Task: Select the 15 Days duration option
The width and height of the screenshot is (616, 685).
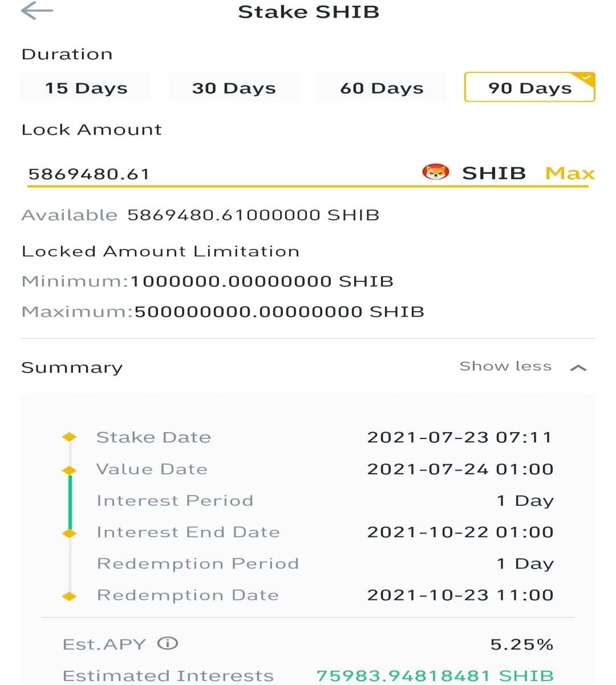Action: (86, 87)
